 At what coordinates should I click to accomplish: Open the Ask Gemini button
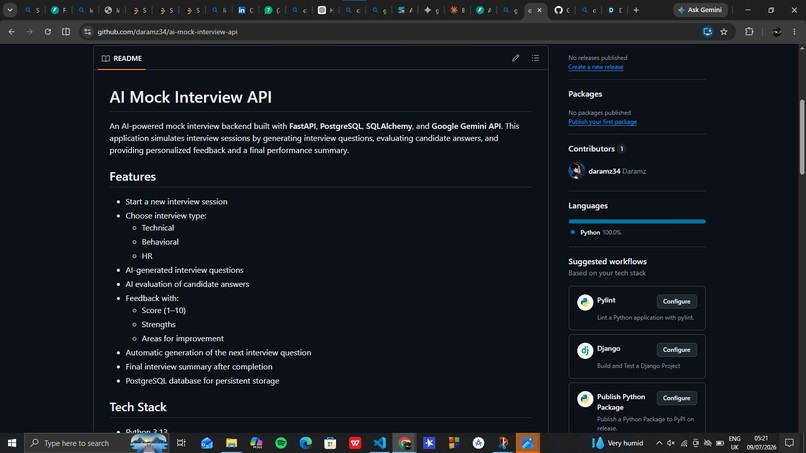click(x=700, y=10)
